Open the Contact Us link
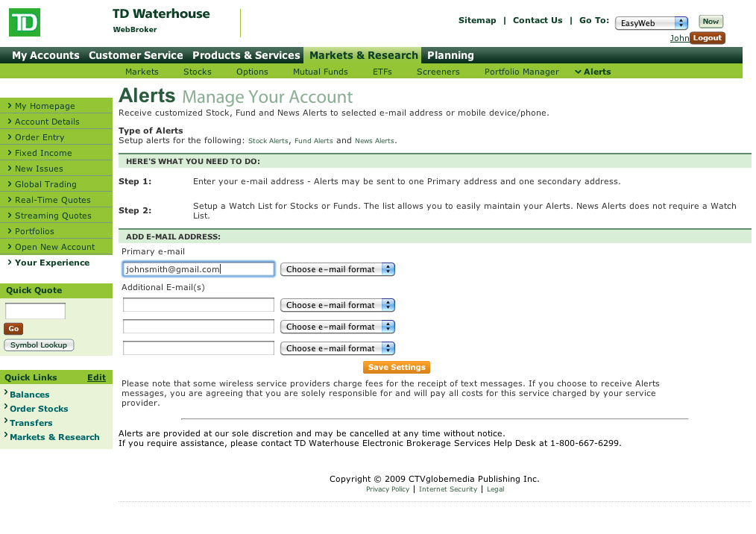Screen dimensions: 756x534 tap(538, 20)
